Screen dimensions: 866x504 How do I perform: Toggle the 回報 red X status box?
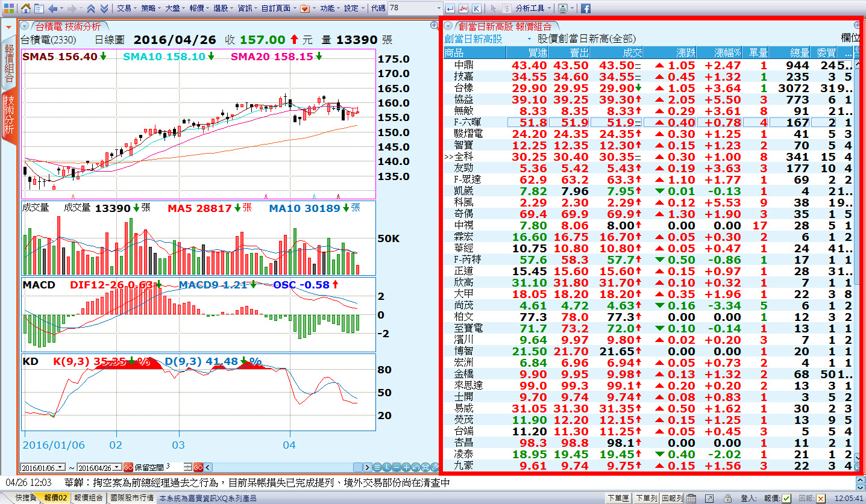click(x=821, y=499)
